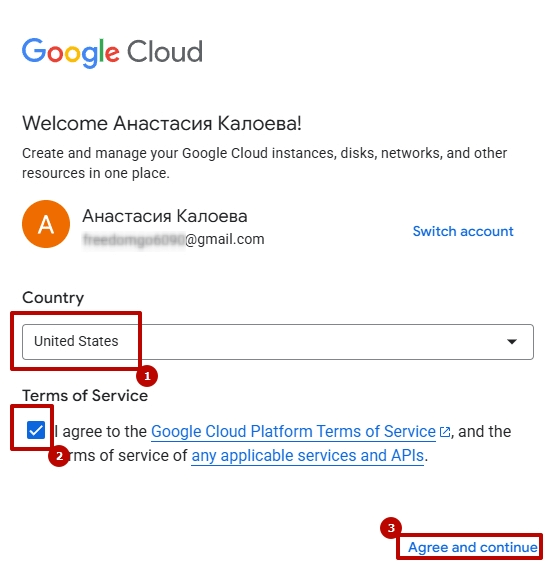This screenshot has height=568, width=552.
Task: Toggle the Terms of Service agreement checkbox
Action: (36, 430)
